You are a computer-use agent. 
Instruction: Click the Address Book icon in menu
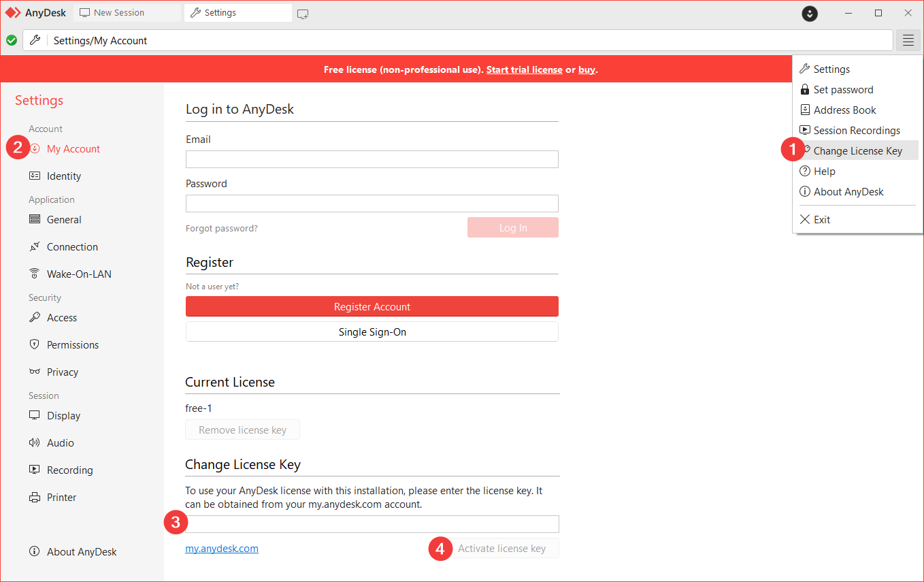pyautogui.click(x=805, y=110)
